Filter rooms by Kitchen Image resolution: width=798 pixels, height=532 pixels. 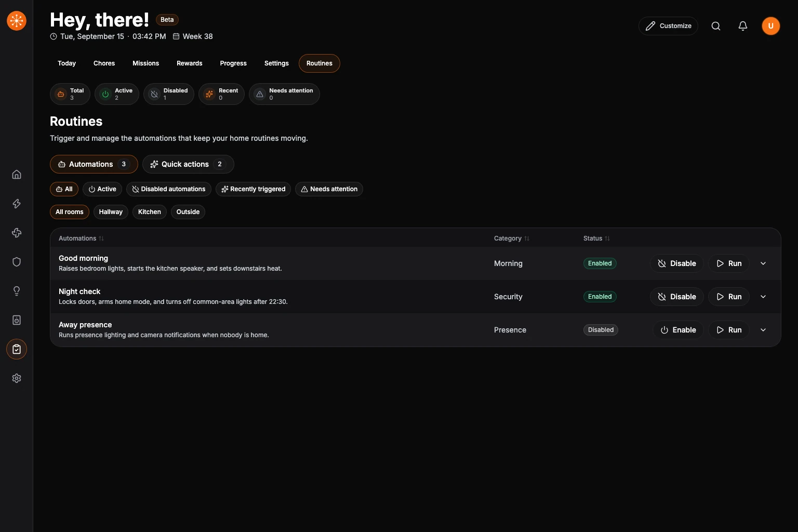click(x=150, y=212)
